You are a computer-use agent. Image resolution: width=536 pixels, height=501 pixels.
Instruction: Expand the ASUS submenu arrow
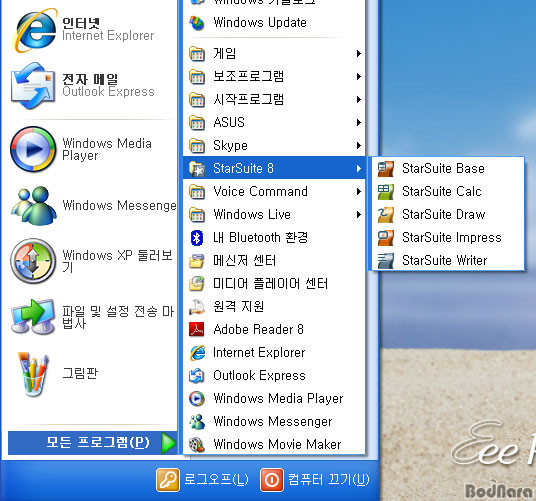(x=359, y=122)
